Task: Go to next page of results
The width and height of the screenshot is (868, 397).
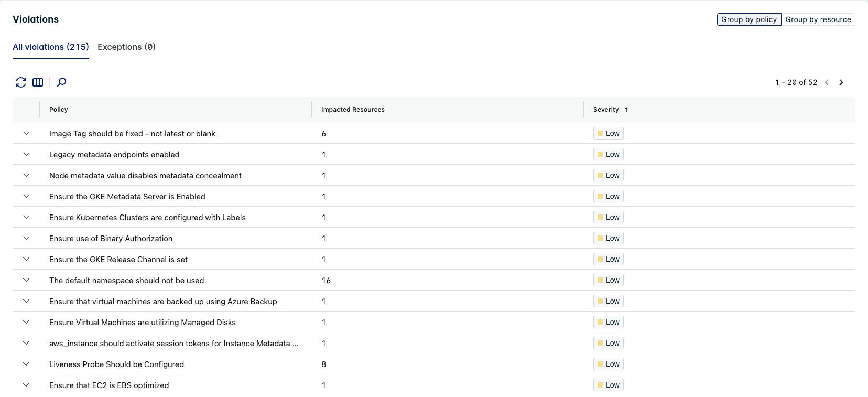Action: (841, 82)
